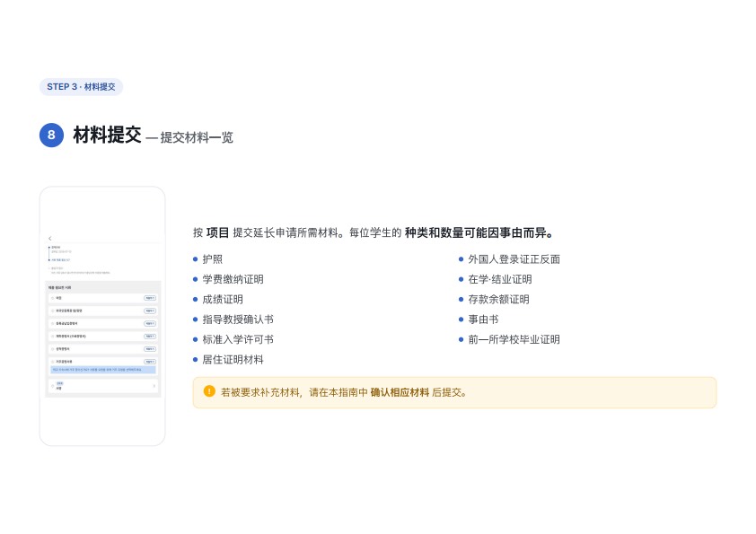Click the bold text '种类和数量可能因事由而异。'

(x=479, y=232)
